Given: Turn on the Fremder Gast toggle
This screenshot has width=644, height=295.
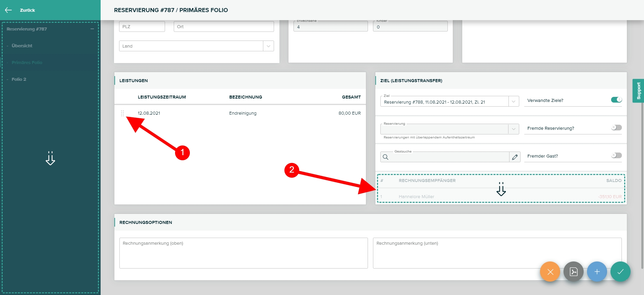Looking at the screenshot, I should tap(616, 156).
